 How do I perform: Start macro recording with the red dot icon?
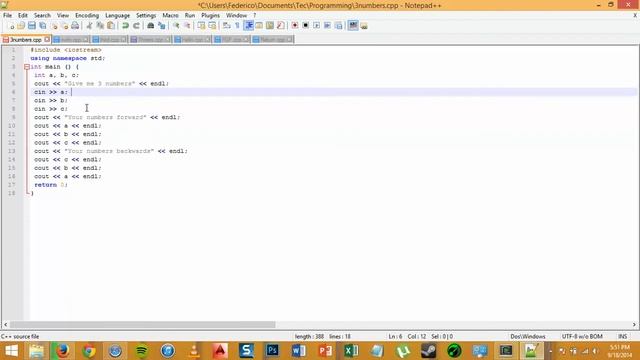click(x=295, y=26)
